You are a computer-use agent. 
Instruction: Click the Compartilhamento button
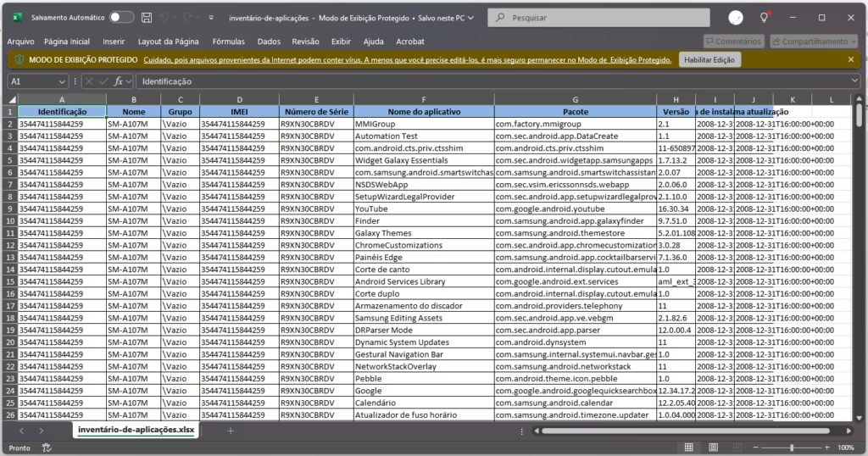pos(814,42)
